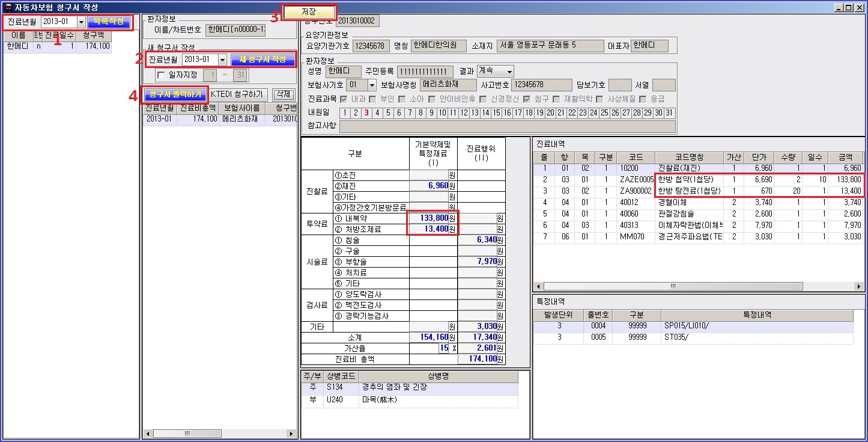The width and height of the screenshot is (868, 442).
Task: Click the 참고사항 notes field
Action: pos(508,126)
